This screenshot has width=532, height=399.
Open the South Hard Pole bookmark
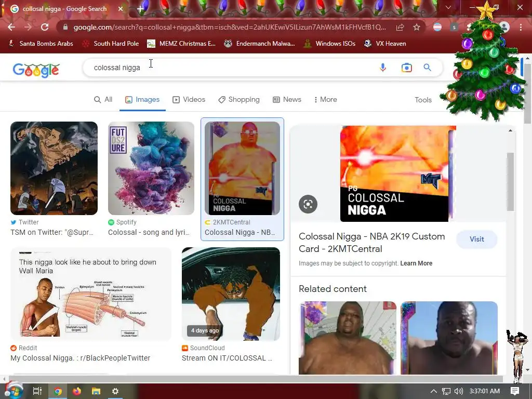[111, 44]
